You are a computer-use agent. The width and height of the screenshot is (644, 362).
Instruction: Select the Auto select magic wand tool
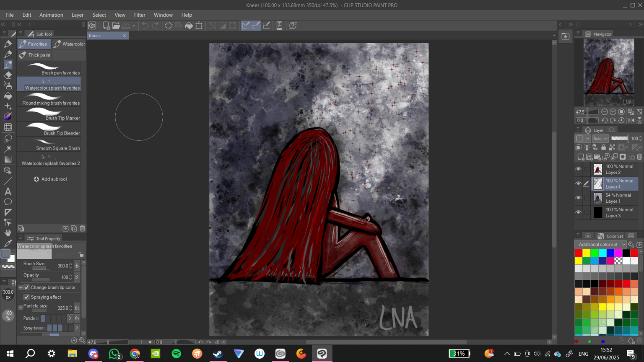click(8, 149)
